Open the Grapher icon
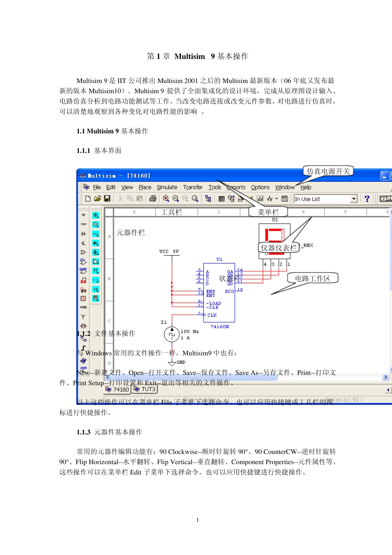Screen dimensions: 392x555 pos(260,199)
